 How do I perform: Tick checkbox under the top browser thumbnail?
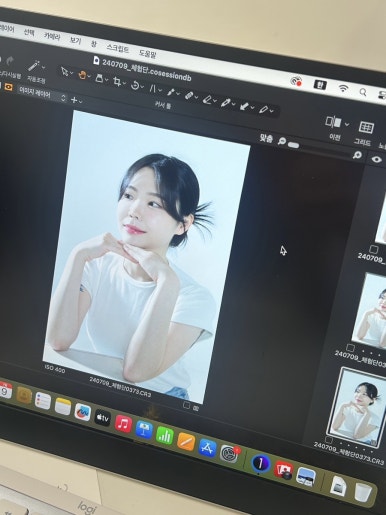tap(374, 249)
